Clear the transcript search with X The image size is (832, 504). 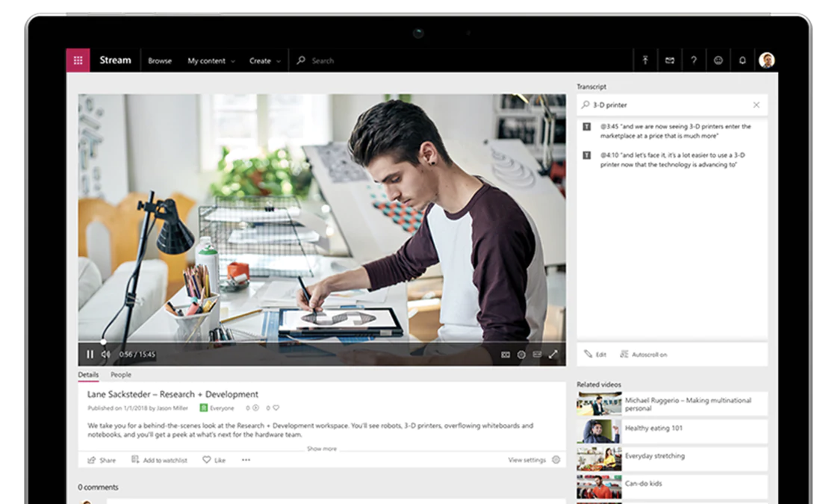tap(756, 105)
